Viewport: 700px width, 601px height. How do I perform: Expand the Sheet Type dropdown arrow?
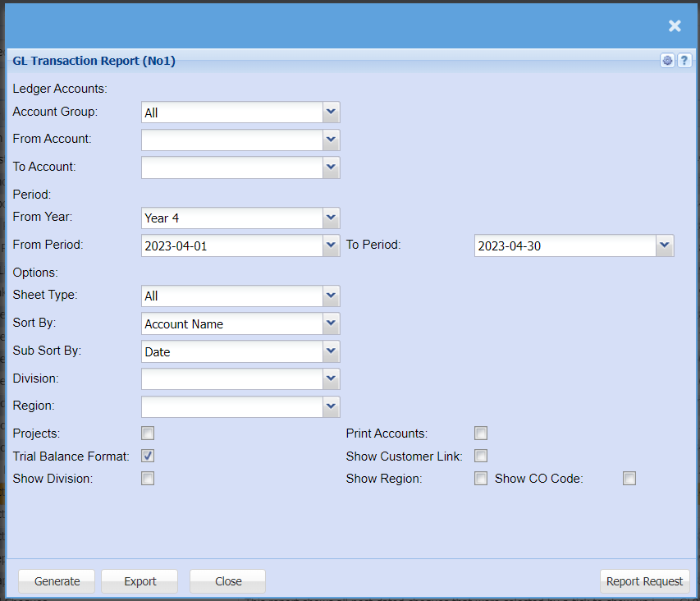(331, 296)
